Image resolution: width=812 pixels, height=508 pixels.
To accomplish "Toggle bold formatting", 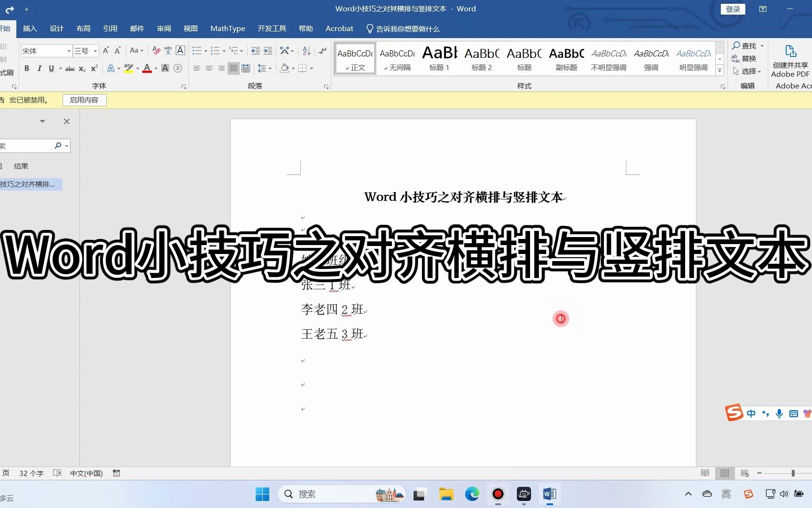I will (27, 69).
